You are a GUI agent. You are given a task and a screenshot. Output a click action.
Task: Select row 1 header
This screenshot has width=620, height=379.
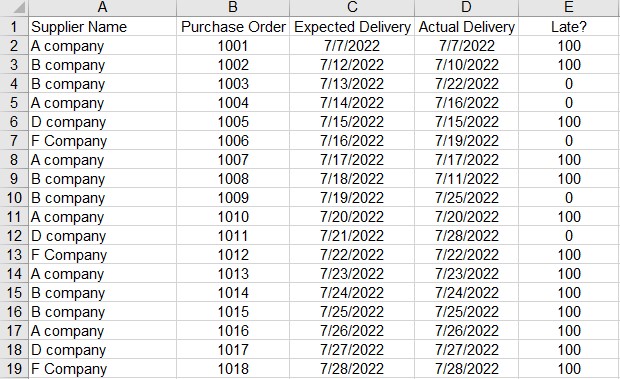[x=14, y=26]
